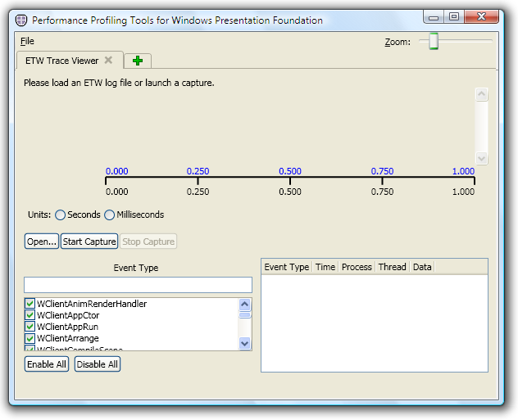Select the Milliseconds units radio button
518x420 pixels.
pos(109,215)
